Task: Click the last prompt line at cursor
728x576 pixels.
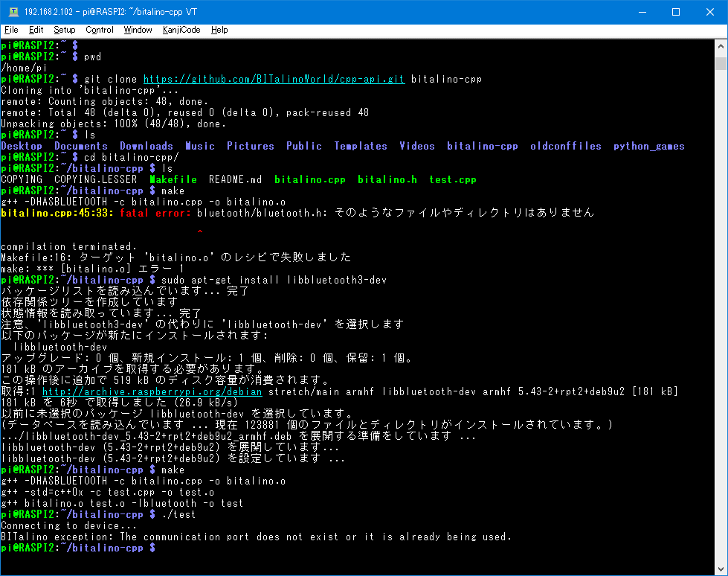Action: [x=78, y=548]
